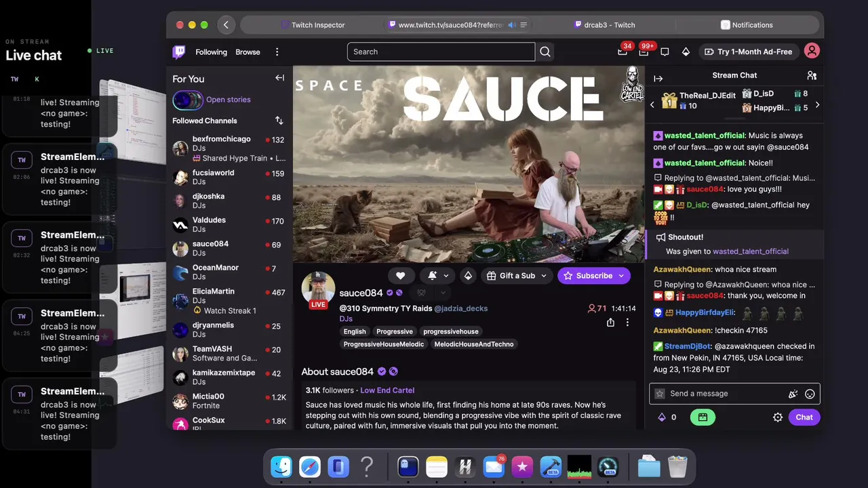The image size is (868, 488).
Task: Go to Following in Twitch nav
Action: tap(211, 52)
